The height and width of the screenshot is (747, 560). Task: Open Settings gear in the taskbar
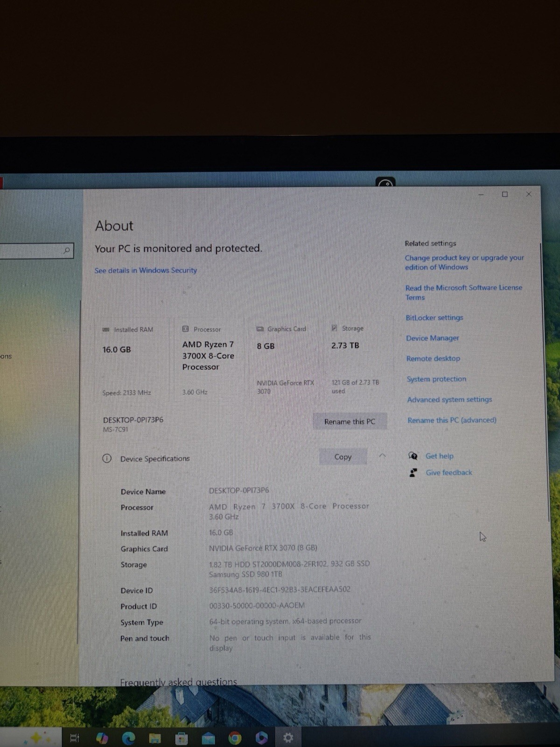click(x=288, y=738)
